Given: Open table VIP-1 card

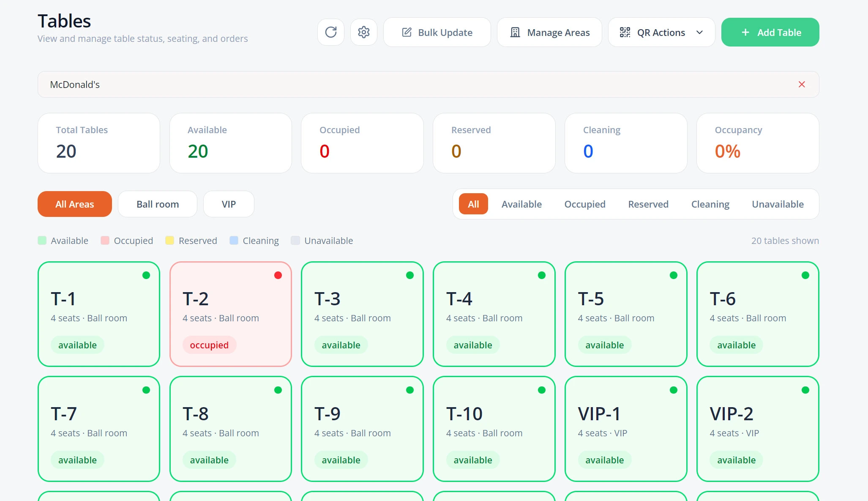Looking at the screenshot, I should pyautogui.click(x=626, y=429).
